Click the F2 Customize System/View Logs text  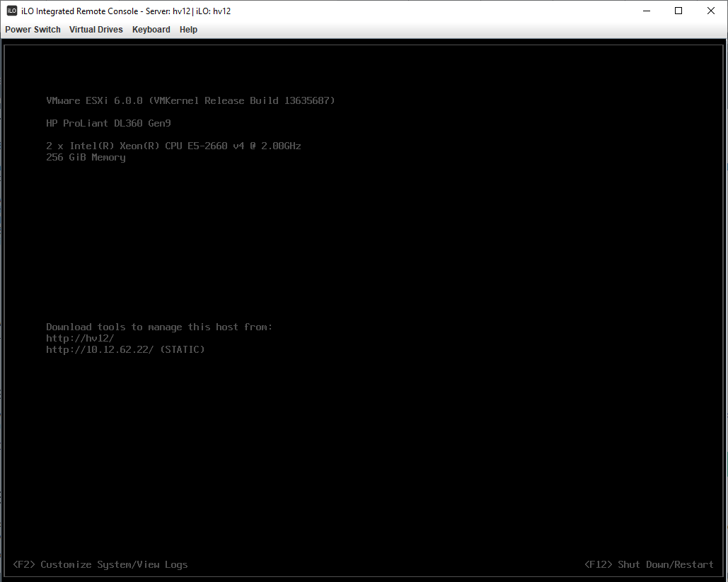pos(100,564)
